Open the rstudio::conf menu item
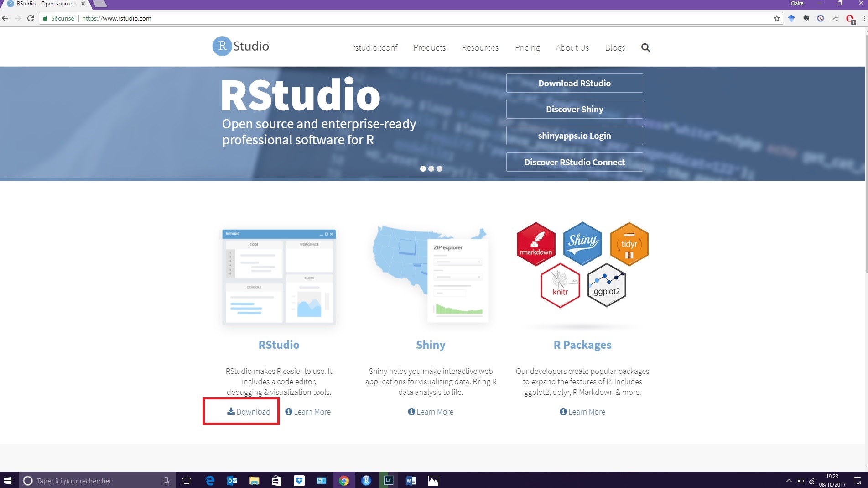Viewport: 868px width, 488px height. [375, 47]
